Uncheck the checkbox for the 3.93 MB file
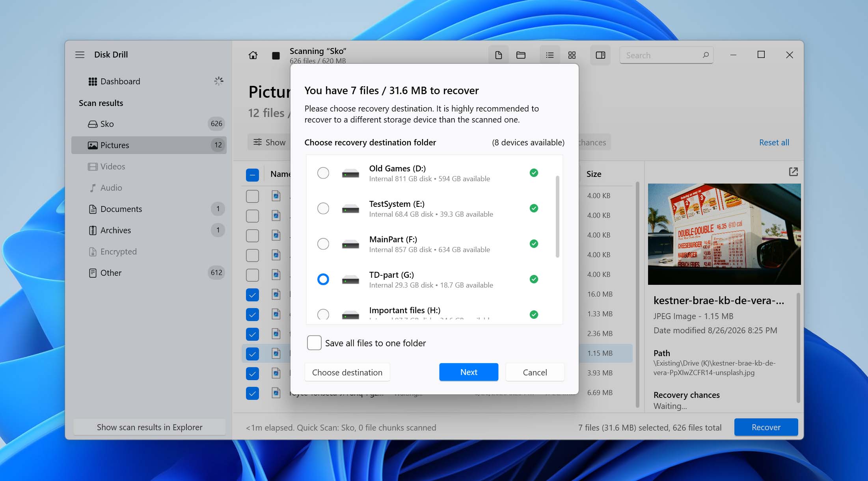868x481 pixels. 252,373
